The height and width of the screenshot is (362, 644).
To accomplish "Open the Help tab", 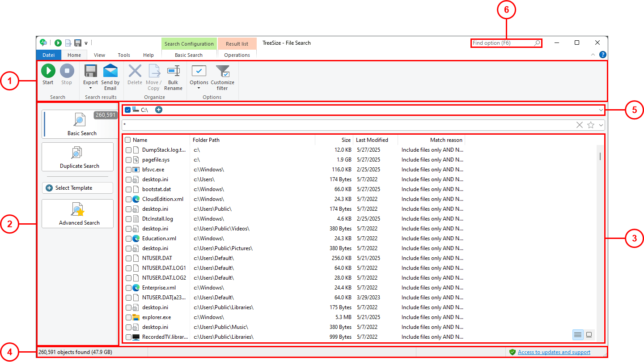I will 148,55.
